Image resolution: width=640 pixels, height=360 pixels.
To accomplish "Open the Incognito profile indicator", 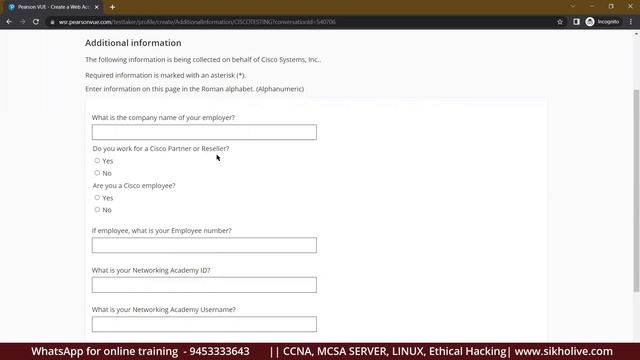I will (x=602, y=22).
